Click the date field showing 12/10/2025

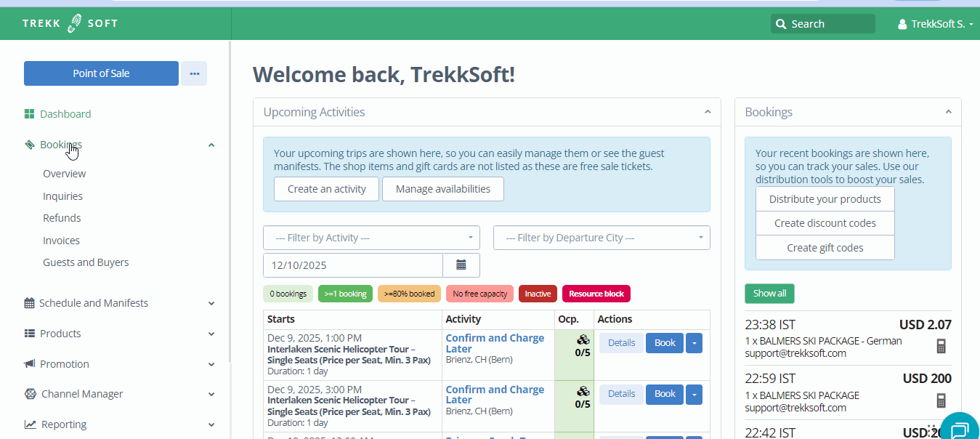tap(352, 265)
